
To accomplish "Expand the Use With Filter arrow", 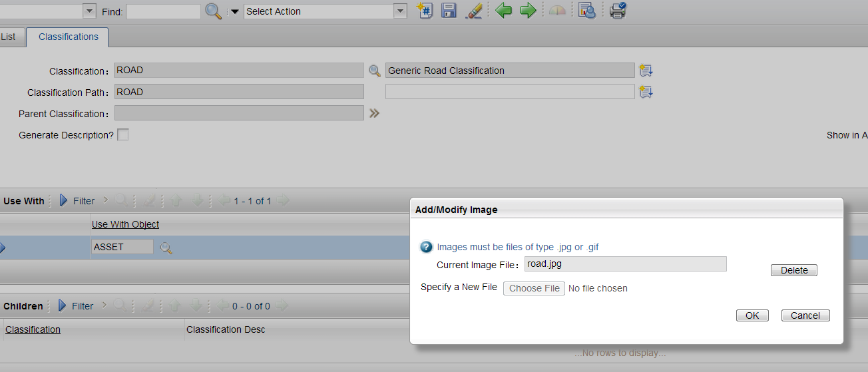I will click(64, 200).
